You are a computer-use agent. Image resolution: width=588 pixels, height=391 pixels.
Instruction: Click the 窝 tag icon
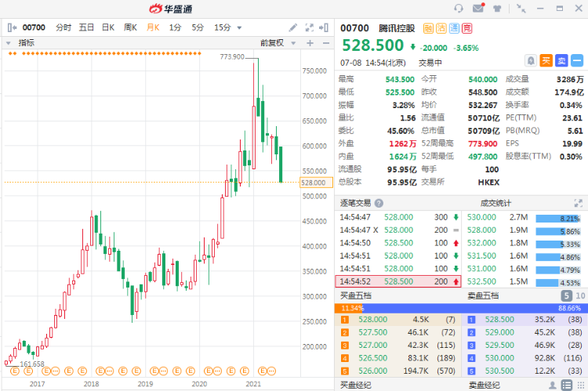tap(466, 28)
